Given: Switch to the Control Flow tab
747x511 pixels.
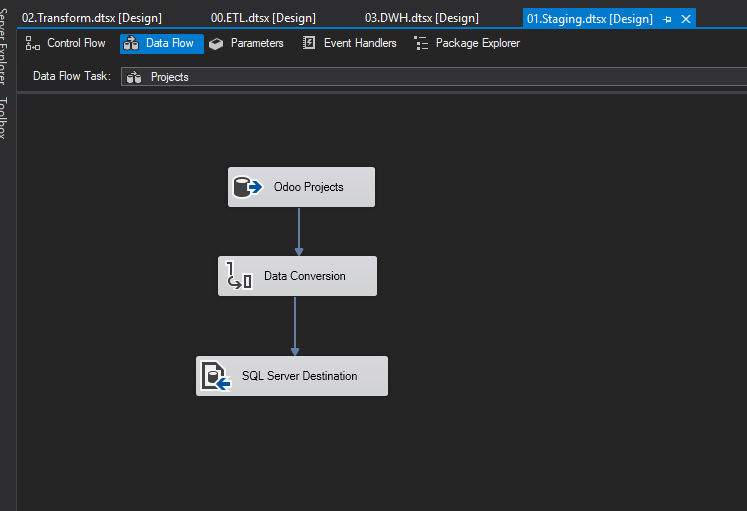Looking at the screenshot, I should [x=65, y=43].
